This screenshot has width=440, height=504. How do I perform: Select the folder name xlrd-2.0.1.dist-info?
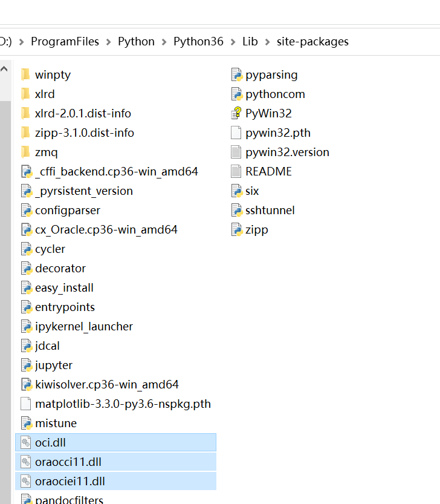[x=83, y=113]
